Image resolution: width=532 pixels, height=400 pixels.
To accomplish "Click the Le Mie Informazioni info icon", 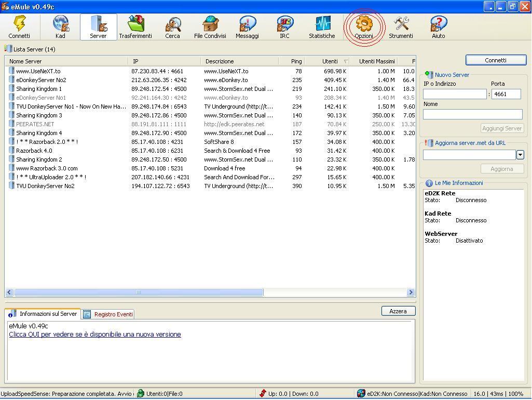I will 429,183.
